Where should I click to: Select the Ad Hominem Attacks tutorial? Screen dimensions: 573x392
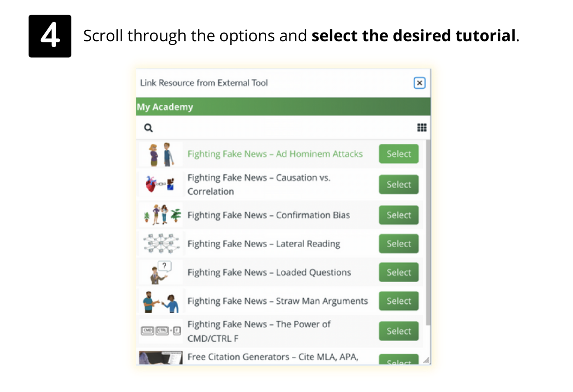[398, 154]
